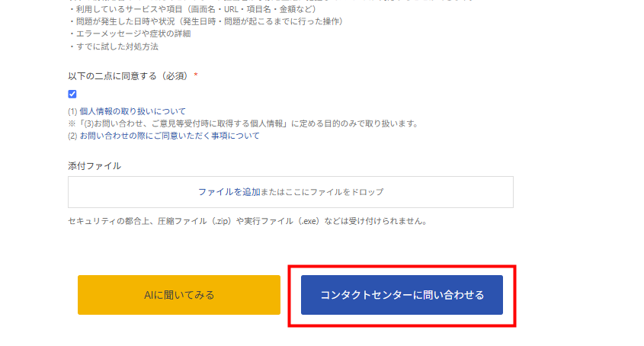This screenshot has width=644, height=346.
Task: Click the red required asterisk marker
Action: tap(196, 75)
